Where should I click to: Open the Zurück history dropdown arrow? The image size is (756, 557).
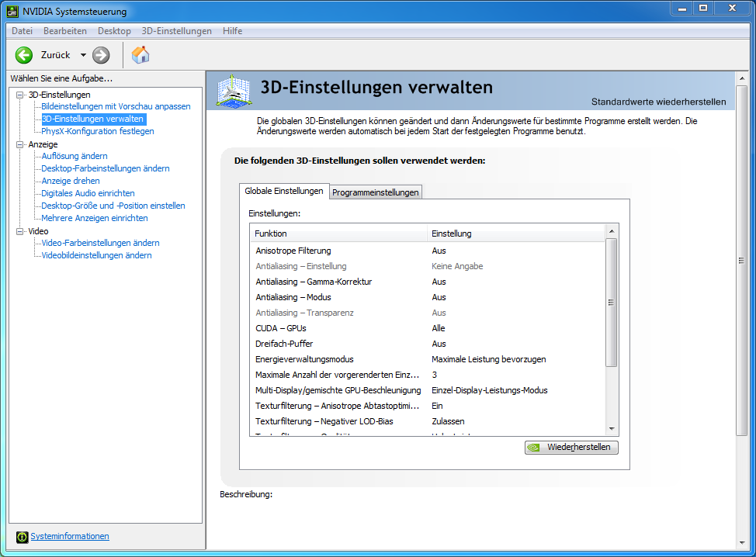pos(83,55)
